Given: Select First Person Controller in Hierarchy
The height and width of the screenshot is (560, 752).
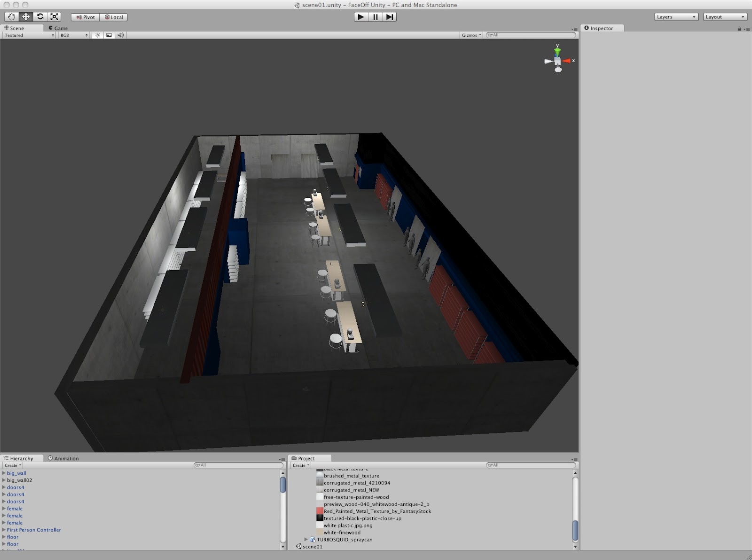Looking at the screenshot, I should [x=33, y=529].
